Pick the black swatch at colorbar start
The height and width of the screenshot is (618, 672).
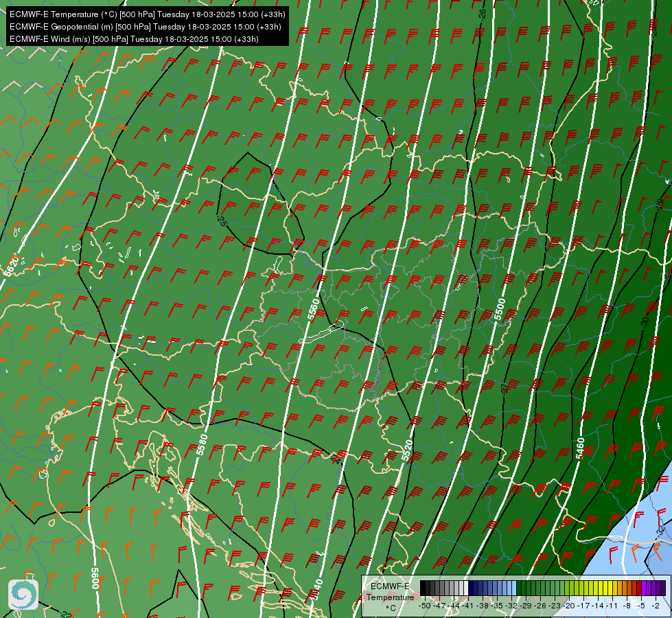(x=422, y=588)
